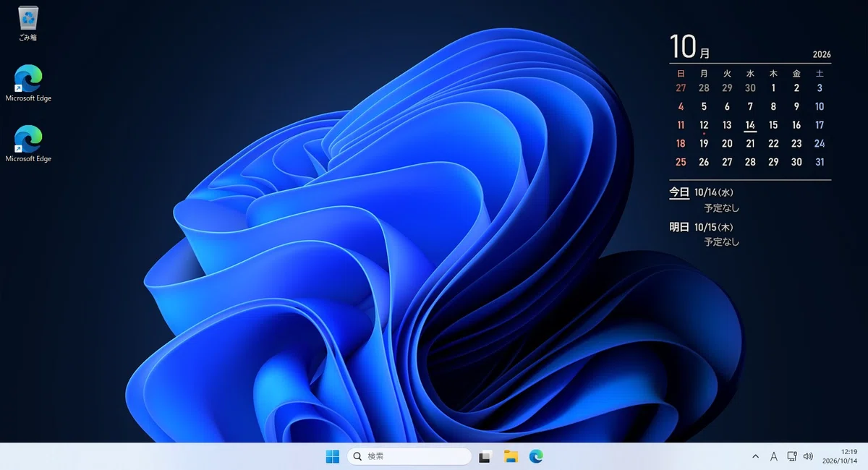Select October 18 in the calendar
This screenshot has height=470, width=868.
click(x=681, y=143)
